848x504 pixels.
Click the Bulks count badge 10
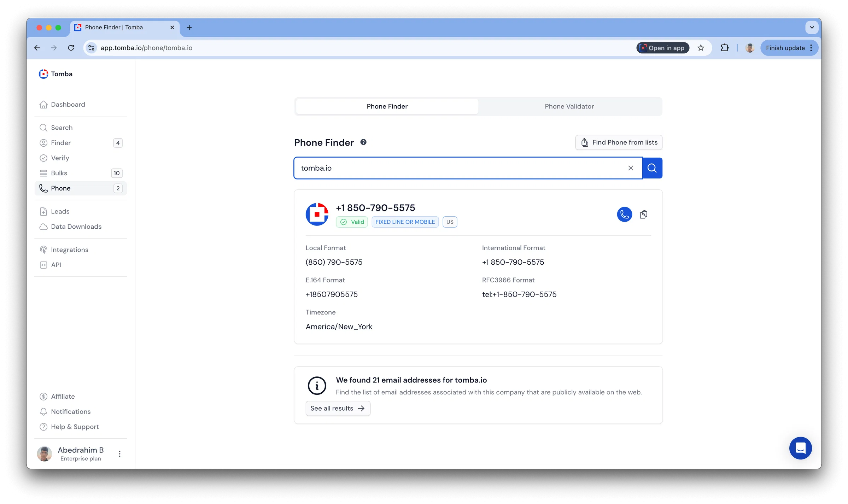click(117, 173)
